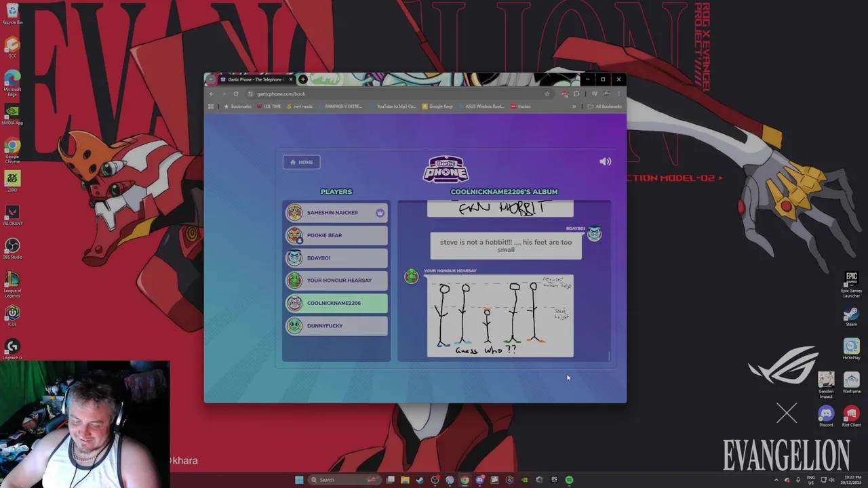
Task: Show hidden system tray icons
Action: (x=777, y=480)
